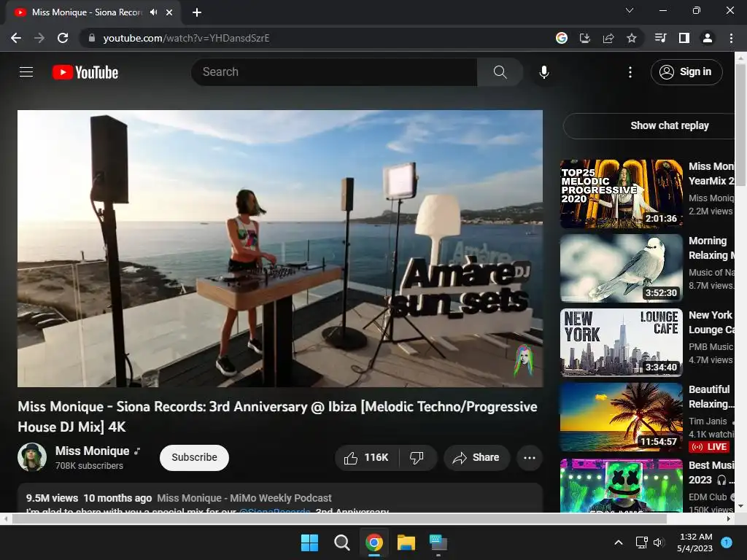Open New York Lounge Cafe thumbnail

622,343
